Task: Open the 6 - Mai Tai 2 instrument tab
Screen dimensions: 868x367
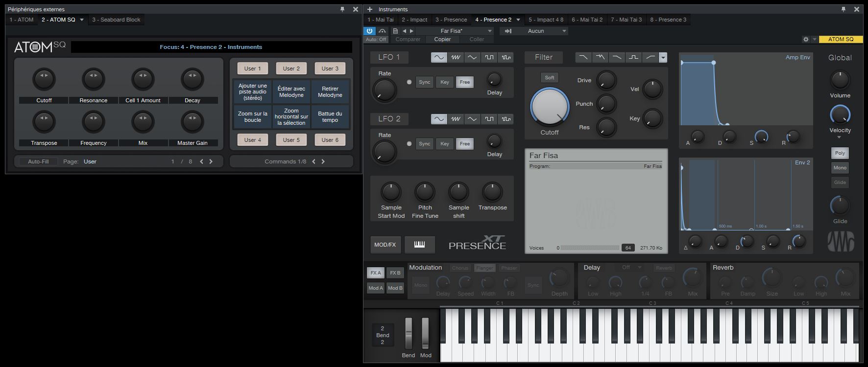Action: pos(587,20)
